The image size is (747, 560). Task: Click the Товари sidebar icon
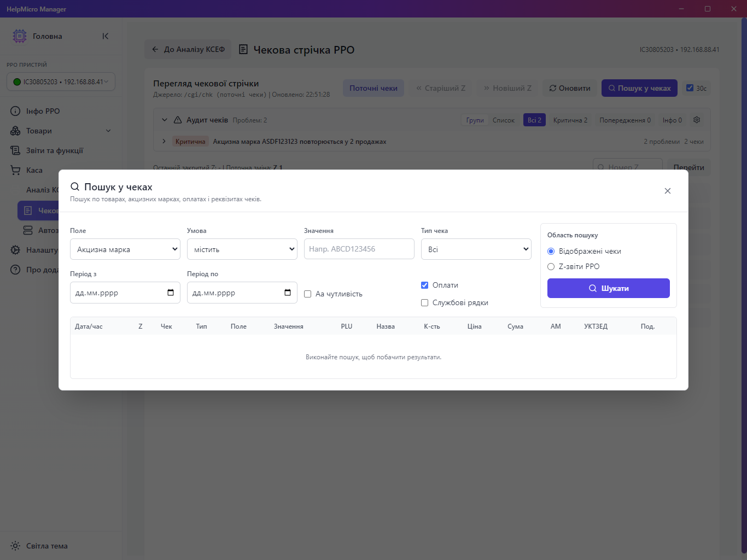coord(15,131)
